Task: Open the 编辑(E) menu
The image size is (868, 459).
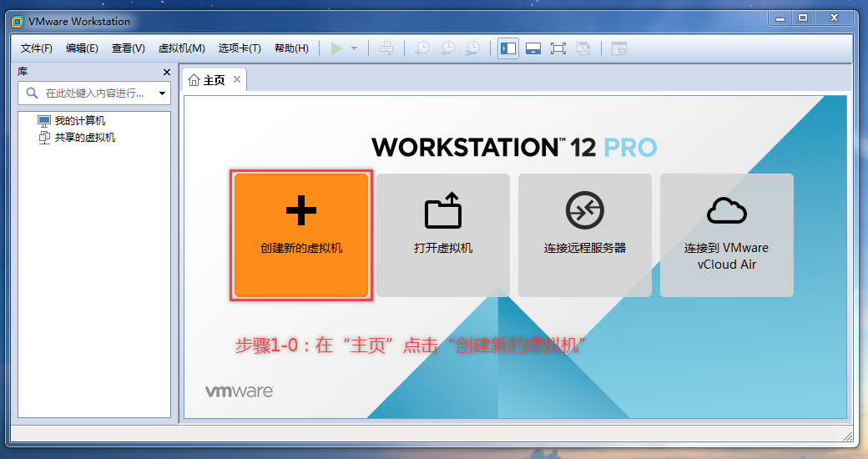Action: (x=82, y=48)
